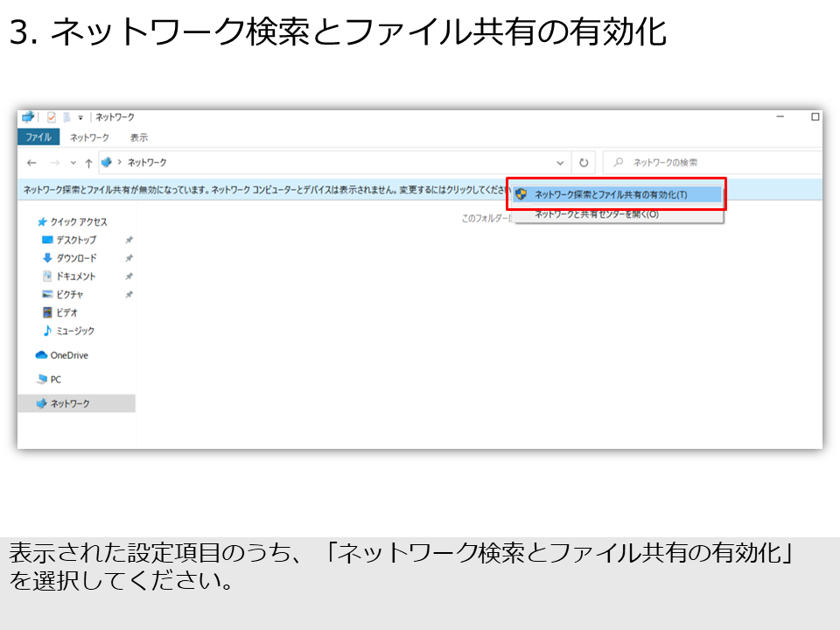Open ピクチャ in navigation pane

click(70, 295)
